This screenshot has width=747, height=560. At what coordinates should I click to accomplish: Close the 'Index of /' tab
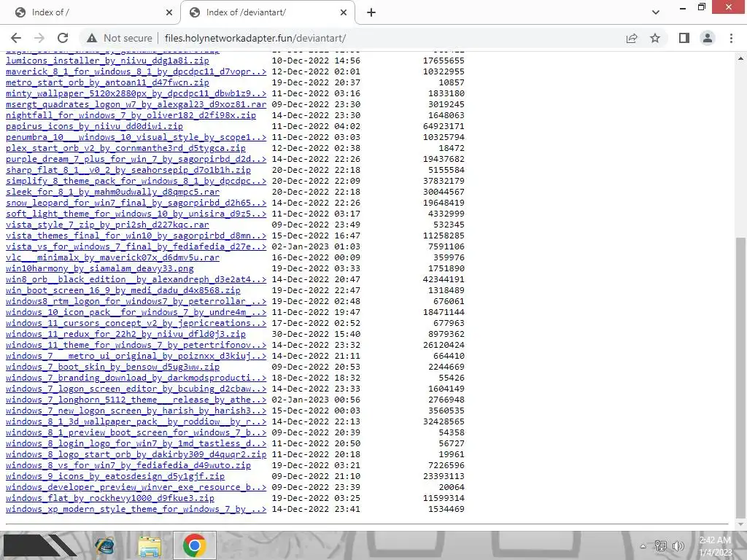pyautogui.click(x=169, y=13)
